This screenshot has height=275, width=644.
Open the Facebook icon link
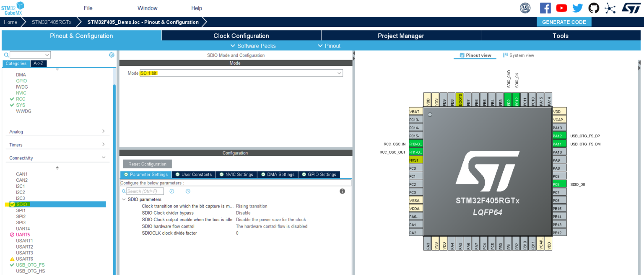point(545,8)
